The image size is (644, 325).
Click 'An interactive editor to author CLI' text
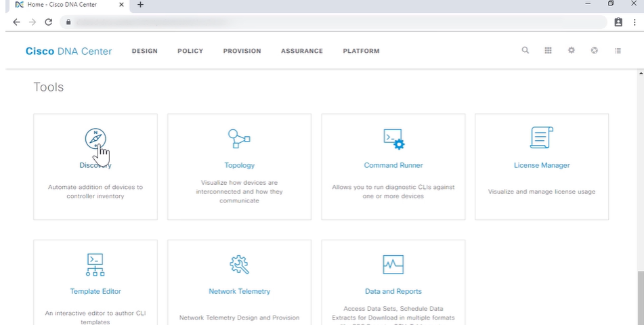tap(95, 317)
